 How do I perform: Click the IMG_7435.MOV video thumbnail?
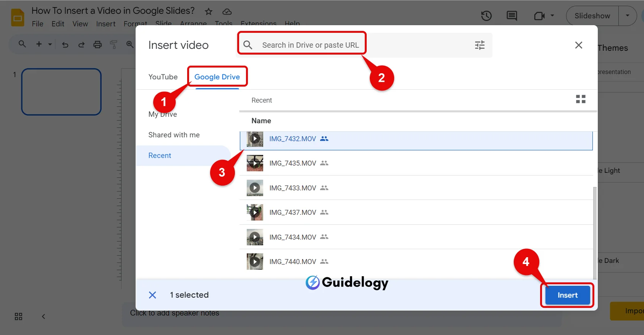[255, 163]
